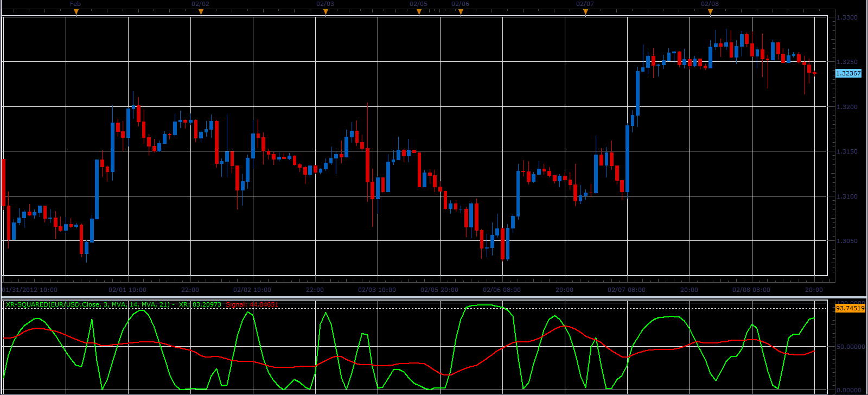Click the red Signal value label

click(x=252, y=305)
